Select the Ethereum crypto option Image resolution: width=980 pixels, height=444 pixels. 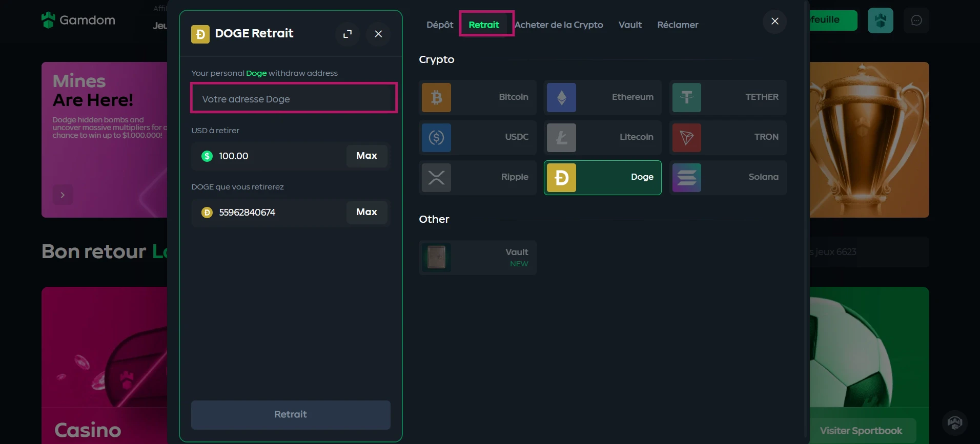602,97
